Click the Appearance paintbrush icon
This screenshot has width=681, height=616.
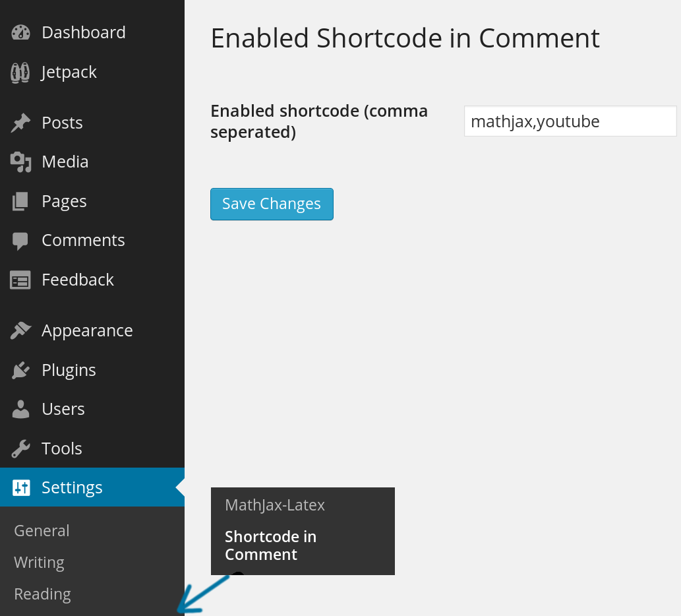coord(20,330)
